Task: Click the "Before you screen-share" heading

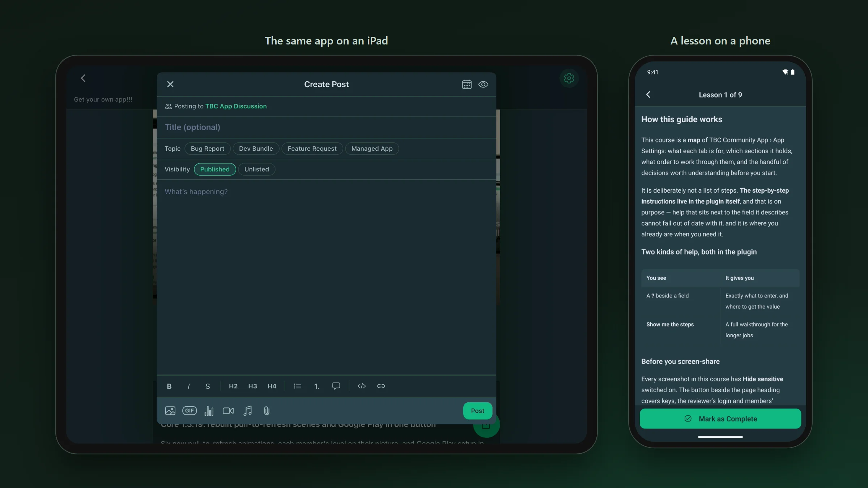Action: pyautogui.click(x=680, y=361)
